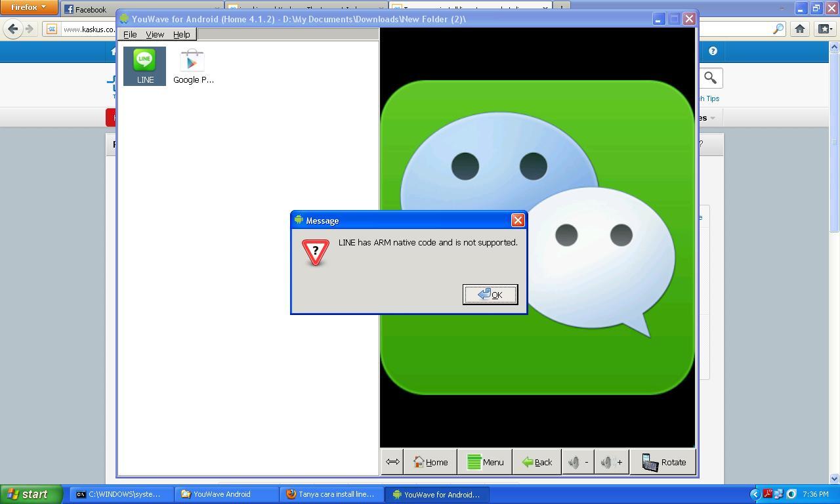
Task: Select the LINE app icon in YouWave
Action: [x=144, y=66]
